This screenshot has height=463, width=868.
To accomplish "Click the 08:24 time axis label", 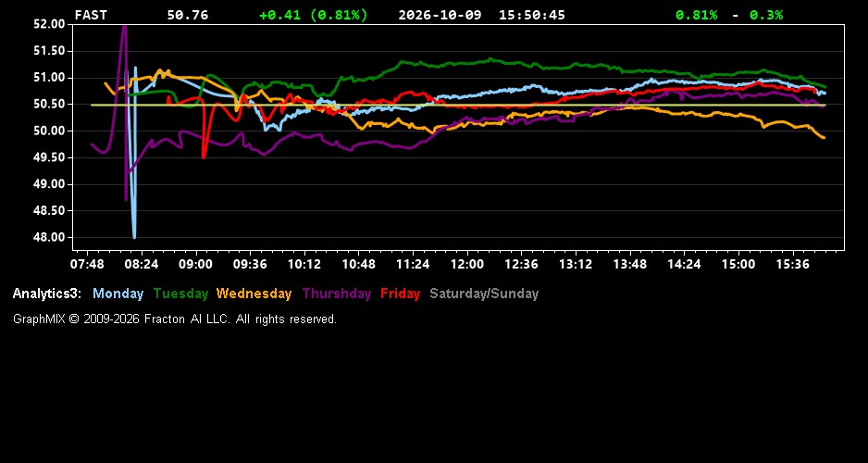I will 142,264.
